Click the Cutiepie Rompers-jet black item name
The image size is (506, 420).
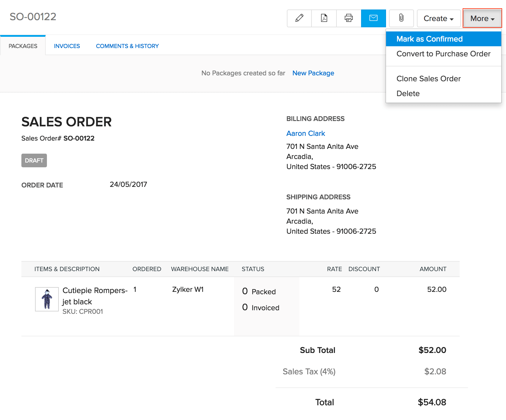tap(94, 296)
